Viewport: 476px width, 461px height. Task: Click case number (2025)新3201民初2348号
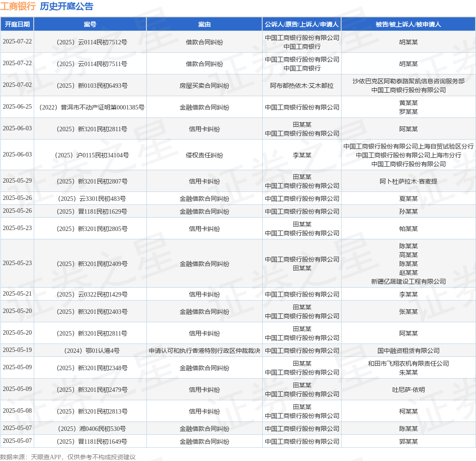click(x=90, y=368)
